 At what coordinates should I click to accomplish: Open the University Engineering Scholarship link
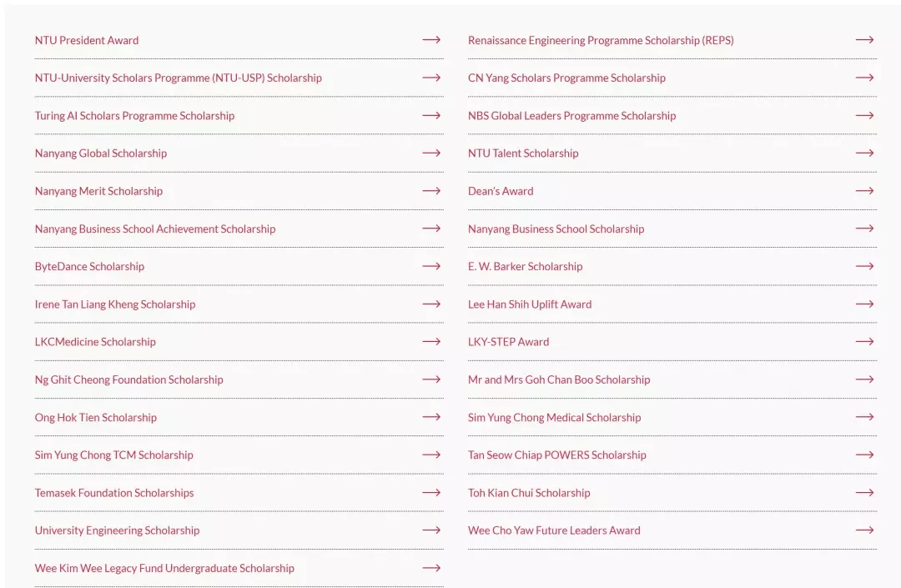[x=117, y=530]
